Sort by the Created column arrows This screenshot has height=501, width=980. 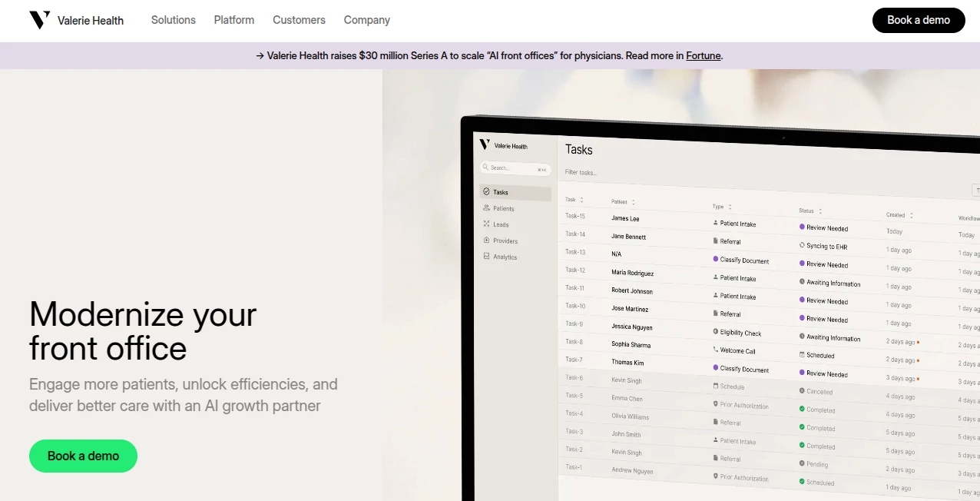912,215
